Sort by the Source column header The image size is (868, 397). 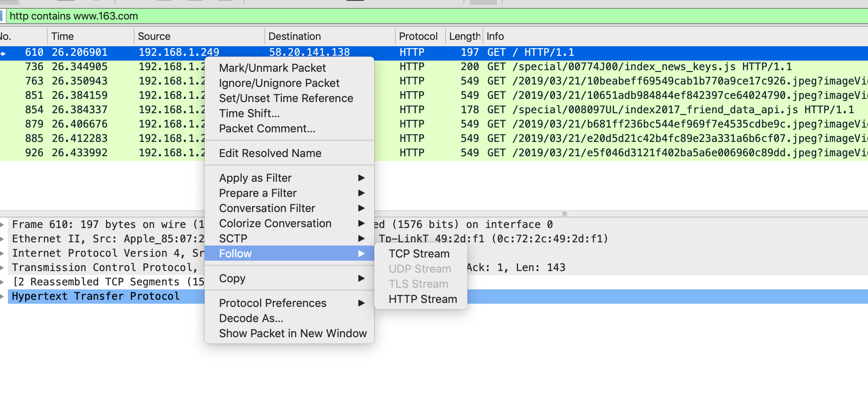pos(199,36)
